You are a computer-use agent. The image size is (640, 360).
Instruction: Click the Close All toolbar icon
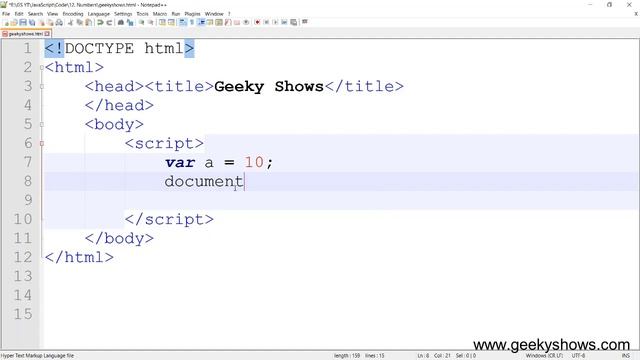(x=50, y=22)
